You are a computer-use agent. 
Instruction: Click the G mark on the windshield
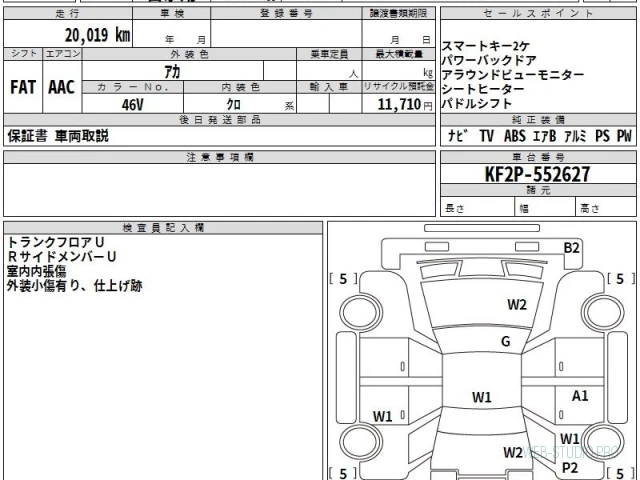[505, 341]
